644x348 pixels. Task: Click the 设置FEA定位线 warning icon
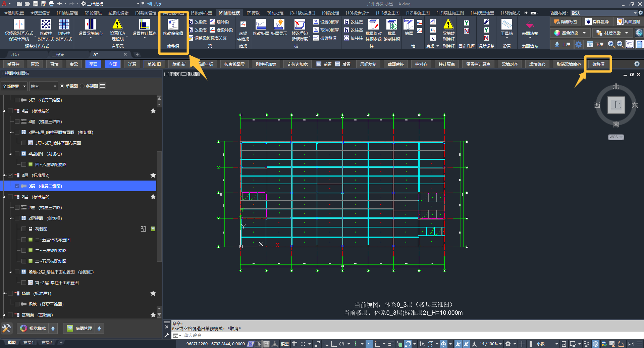coord(117,25)
